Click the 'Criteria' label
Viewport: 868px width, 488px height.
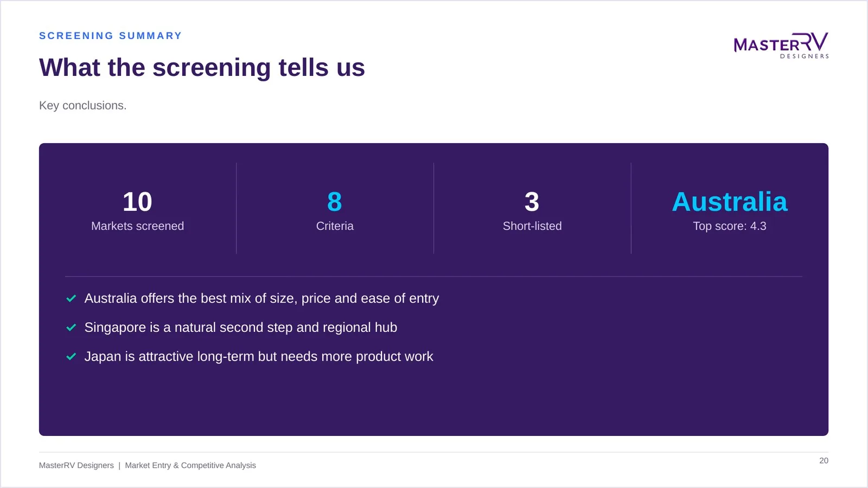coord(335,226)
